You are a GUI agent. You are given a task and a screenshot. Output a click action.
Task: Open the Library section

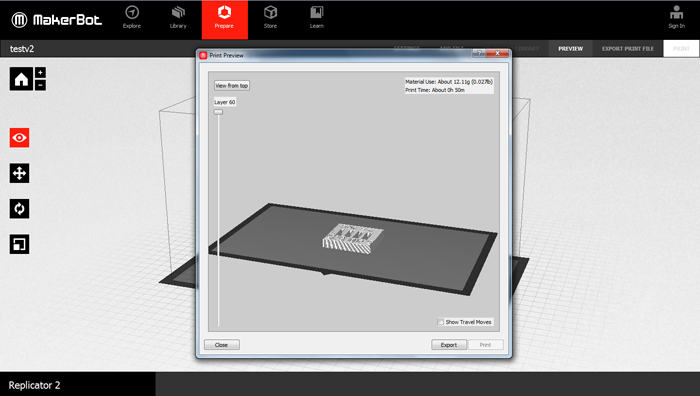click(178, 17)
